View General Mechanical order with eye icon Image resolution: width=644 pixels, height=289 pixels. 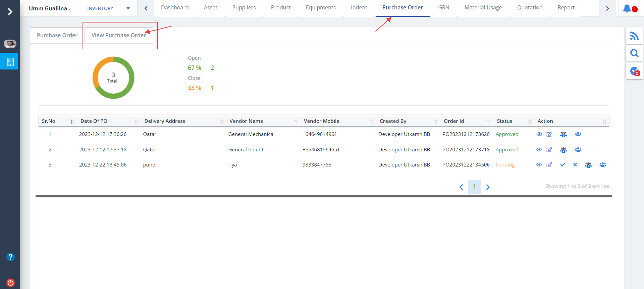(x=539, y=134)
